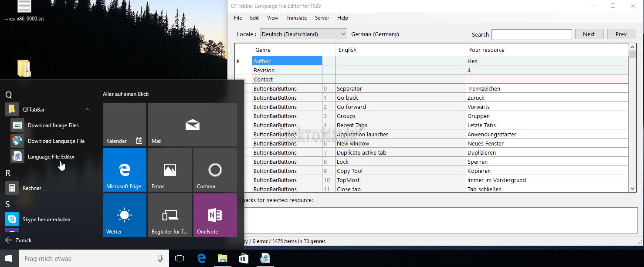Click Language File Editor taskbar icon
Viewport: 644px width, 267px height.
coord(265,258)
